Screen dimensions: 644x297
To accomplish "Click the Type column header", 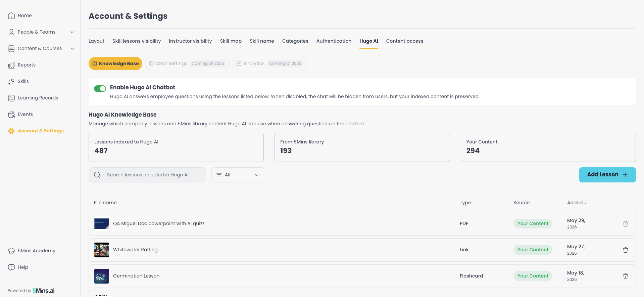I will [465, 203].
